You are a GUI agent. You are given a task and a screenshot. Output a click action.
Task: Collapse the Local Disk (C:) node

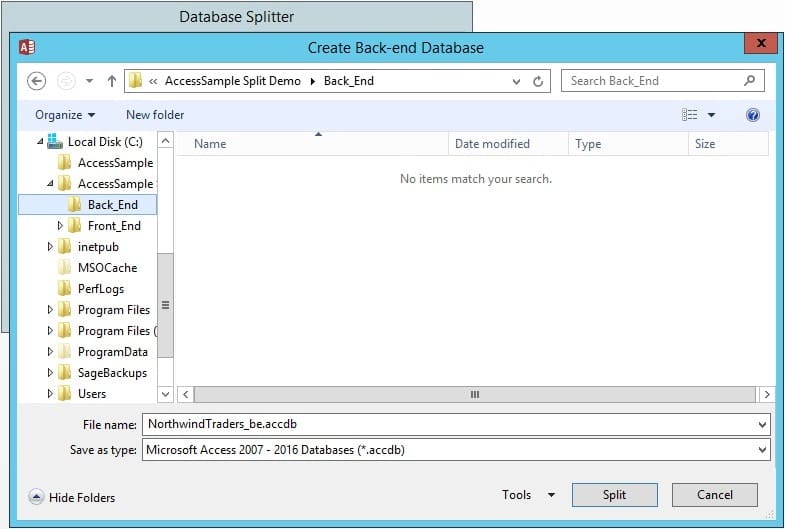tap(40, 142)
